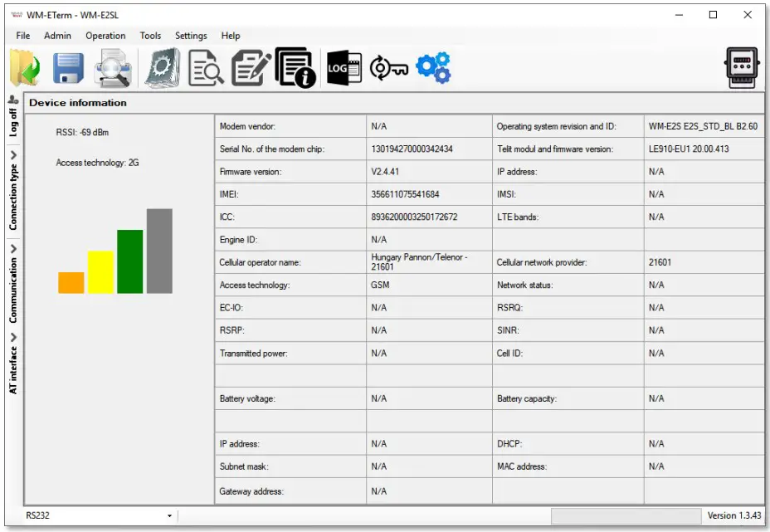
Task: Click the orange signal strength bar
Action: [71, 282]
